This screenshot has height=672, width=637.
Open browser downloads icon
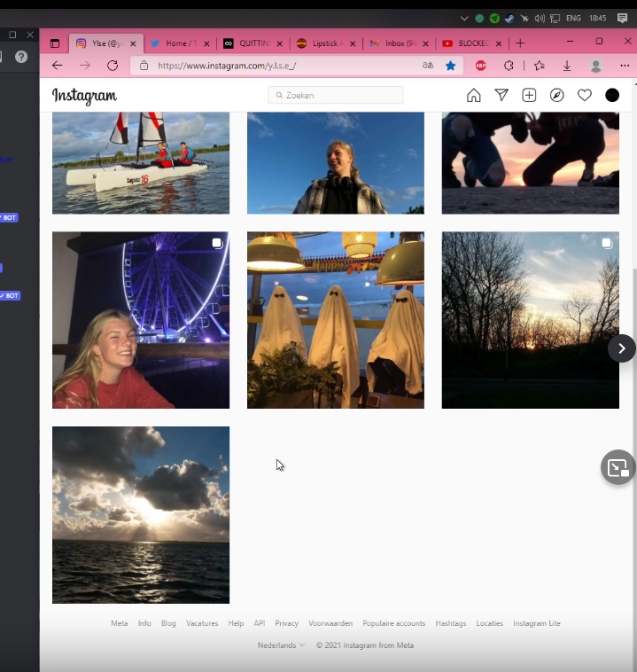(567, 66)
